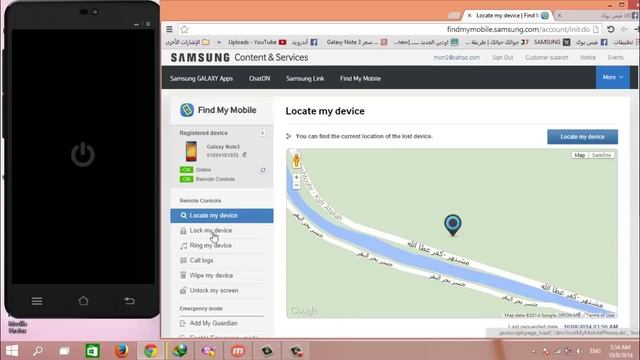Zoom out the map with the minus button
Viewport: 640px width, 360px height.
coord(296,186)
